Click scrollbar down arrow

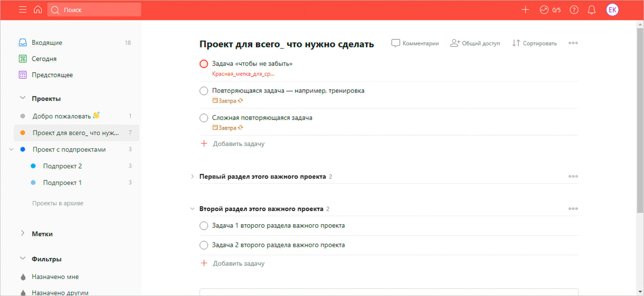(x=640, y=292)
